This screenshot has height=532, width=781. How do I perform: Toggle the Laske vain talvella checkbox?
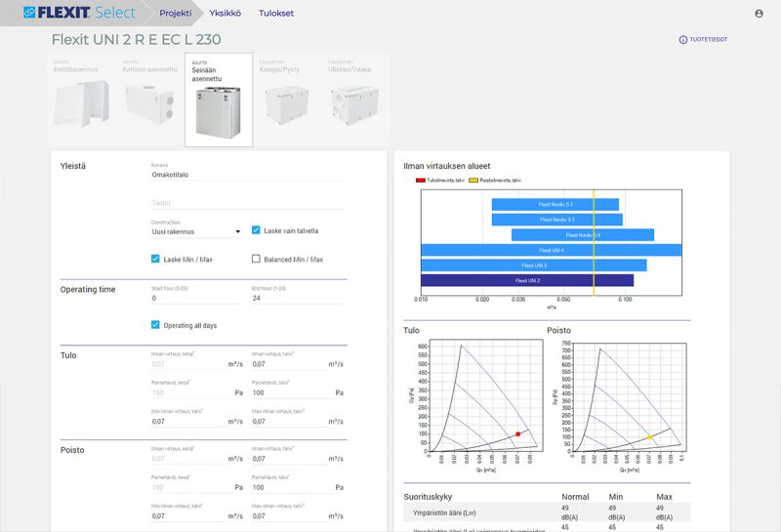coord(256,230)
